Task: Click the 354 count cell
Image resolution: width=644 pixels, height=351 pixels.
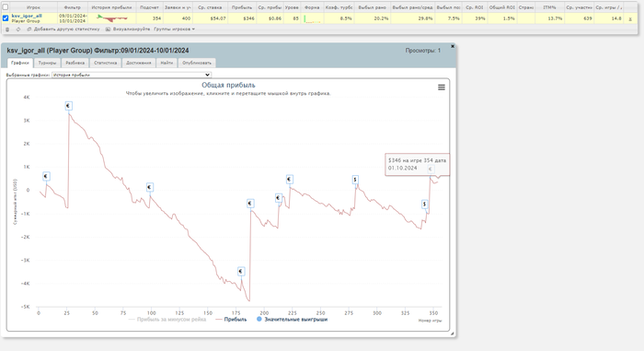Action: [x=149, y=18]
